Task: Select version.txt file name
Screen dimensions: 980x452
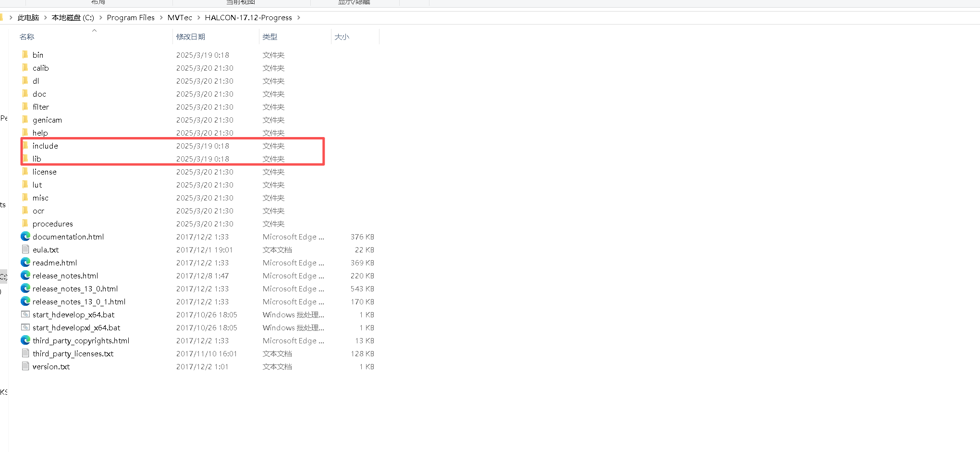Action: 51,366
